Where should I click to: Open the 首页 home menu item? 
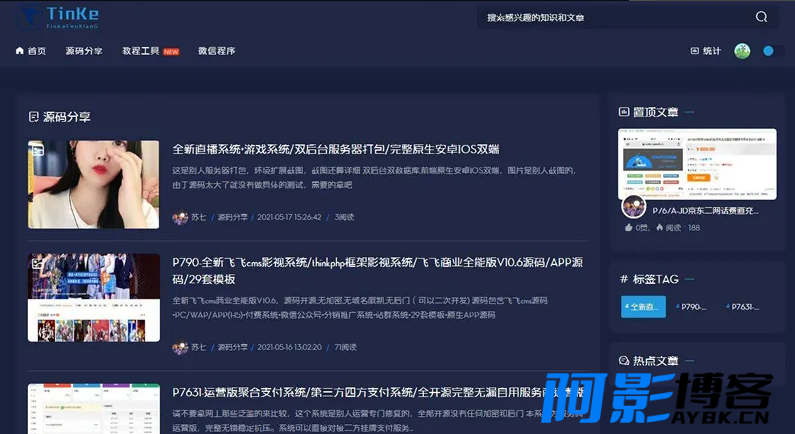pyautogui.click(x=31, y=51)
